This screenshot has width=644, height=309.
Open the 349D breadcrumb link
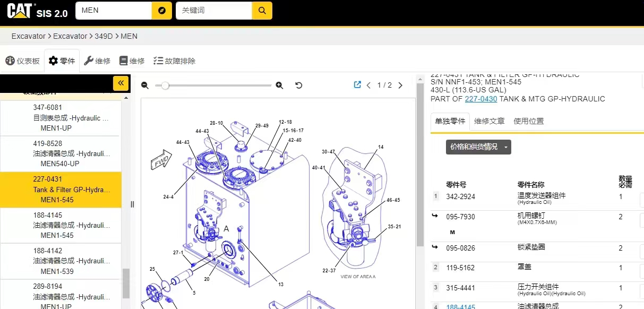click(104, 36)
